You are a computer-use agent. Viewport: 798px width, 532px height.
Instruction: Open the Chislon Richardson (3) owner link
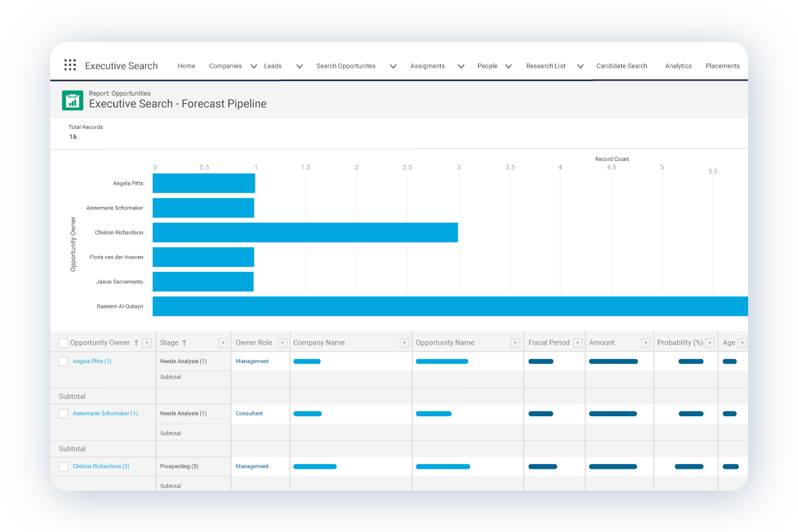click(x=101, y=467)
